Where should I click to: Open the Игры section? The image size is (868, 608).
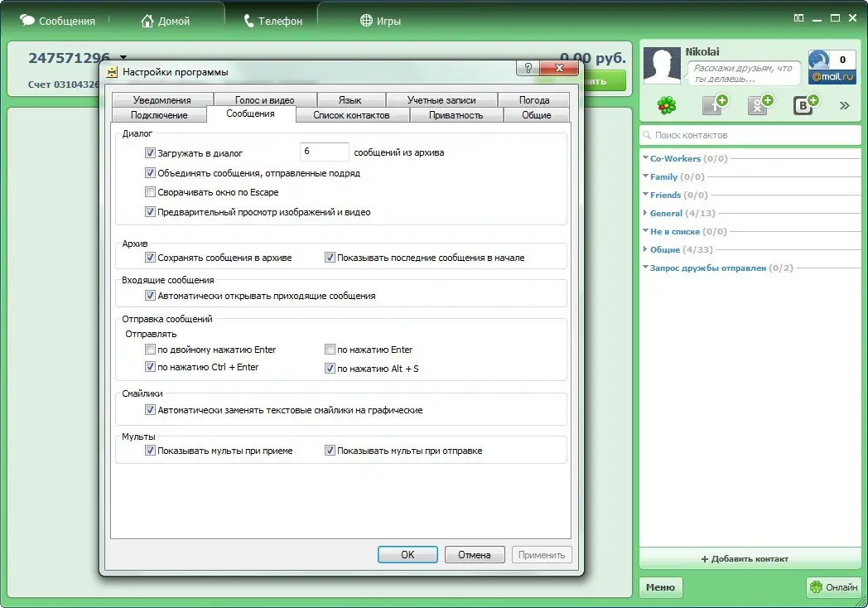click(x=380, y=21)
